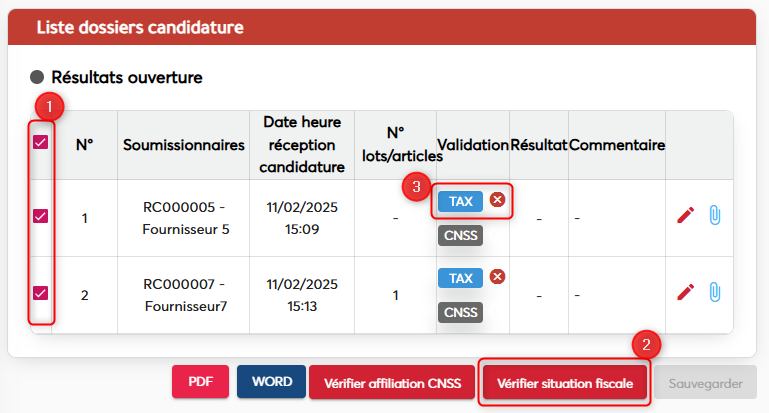769x413 pixels.
Task: Click the edit pencil for Fournisseur 5
Action: tap(685, 215)
